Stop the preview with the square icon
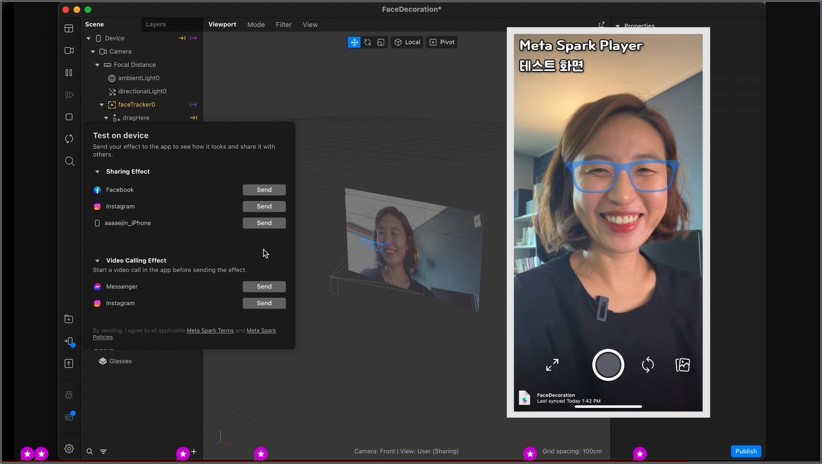This screenshot has width=822, height=464. [x=69, y=117]
